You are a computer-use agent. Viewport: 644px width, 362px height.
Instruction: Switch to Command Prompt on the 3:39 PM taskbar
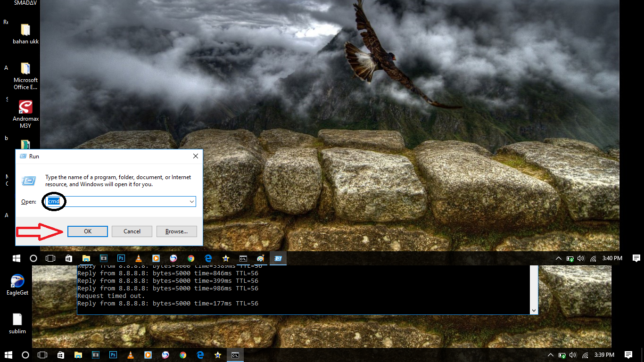point(235,355)
